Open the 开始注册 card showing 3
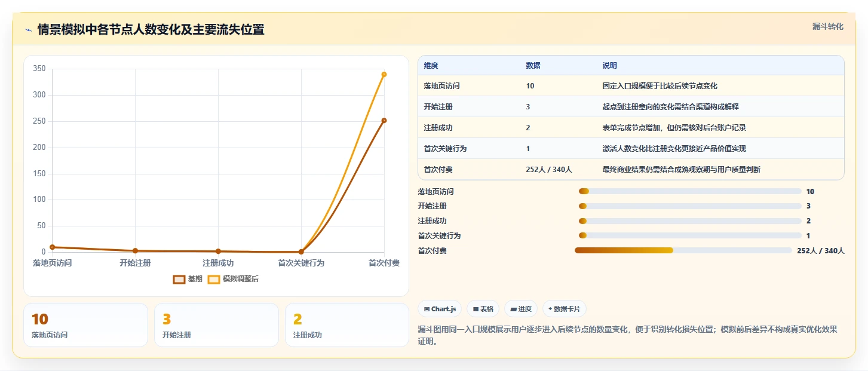The image size is (868, 371). tap(216, 325)
